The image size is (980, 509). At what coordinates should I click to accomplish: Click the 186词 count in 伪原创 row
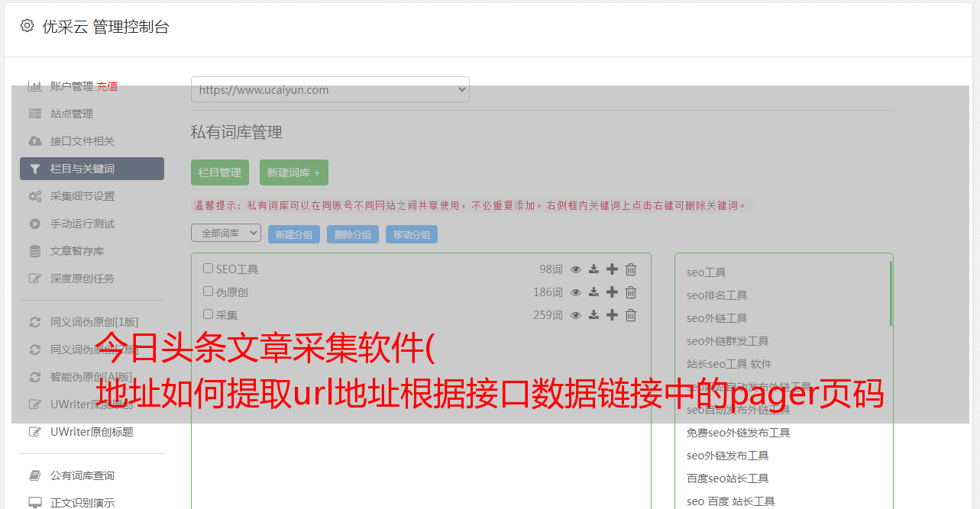[x=548, y=292]
